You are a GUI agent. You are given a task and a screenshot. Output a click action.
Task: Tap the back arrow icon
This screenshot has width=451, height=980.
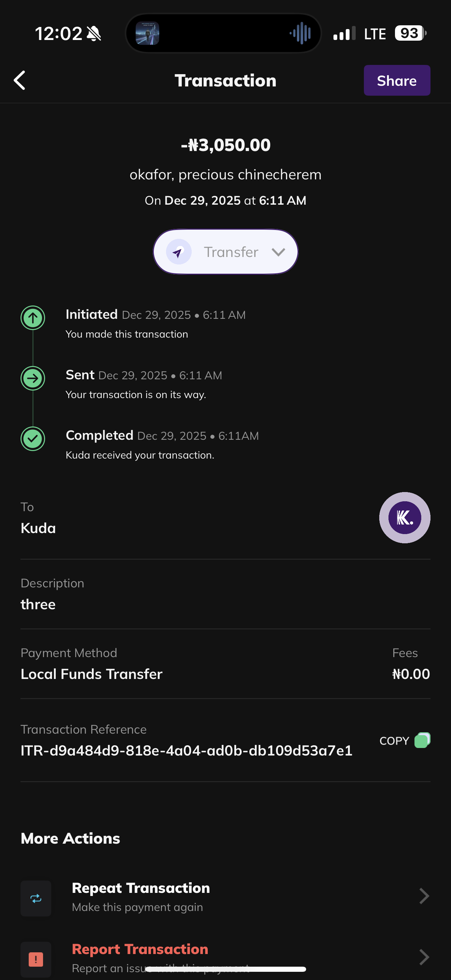[20, 80]
